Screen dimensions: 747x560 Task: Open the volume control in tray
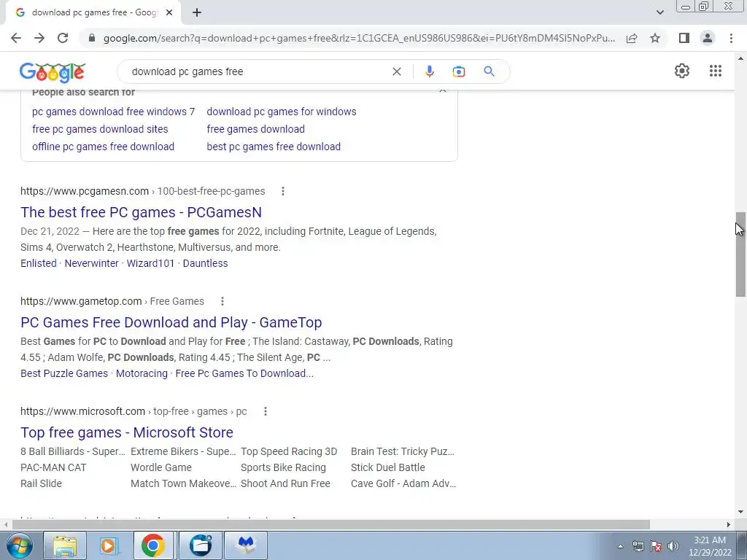[673, 546]
